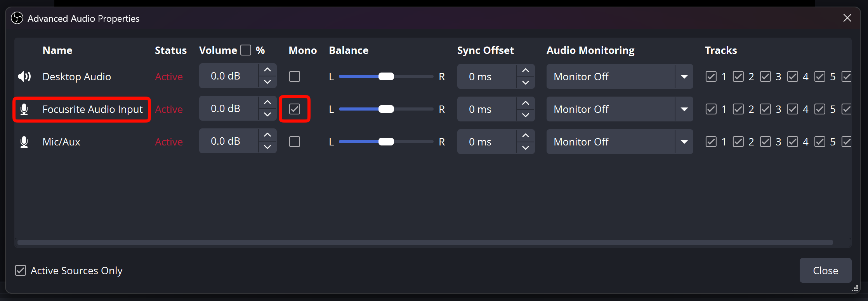This screenshot has height=301, width=868.
Task: Click the OBS logo in the title bar
Action: coord(17,18)
